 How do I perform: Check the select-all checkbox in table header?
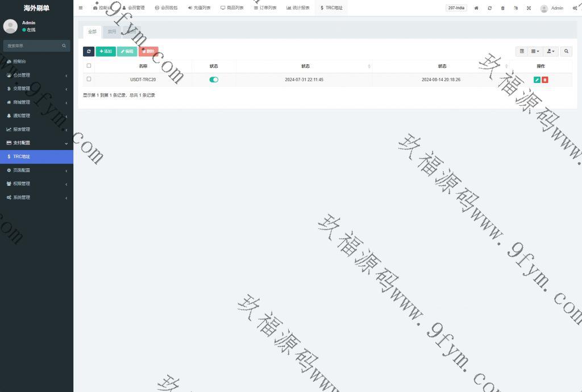point(89,66)
